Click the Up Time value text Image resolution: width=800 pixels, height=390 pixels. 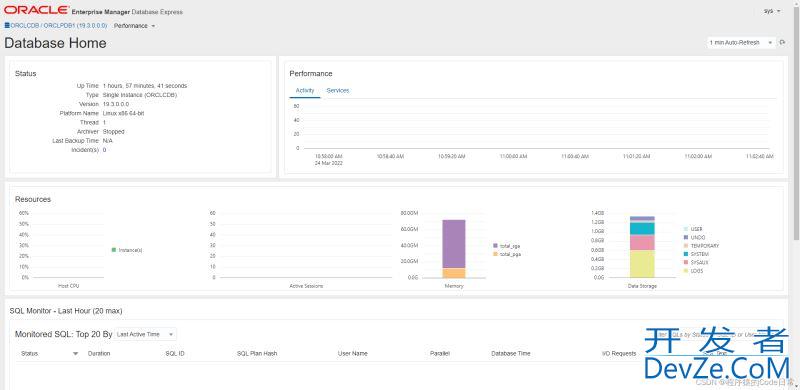coord(145,86)
